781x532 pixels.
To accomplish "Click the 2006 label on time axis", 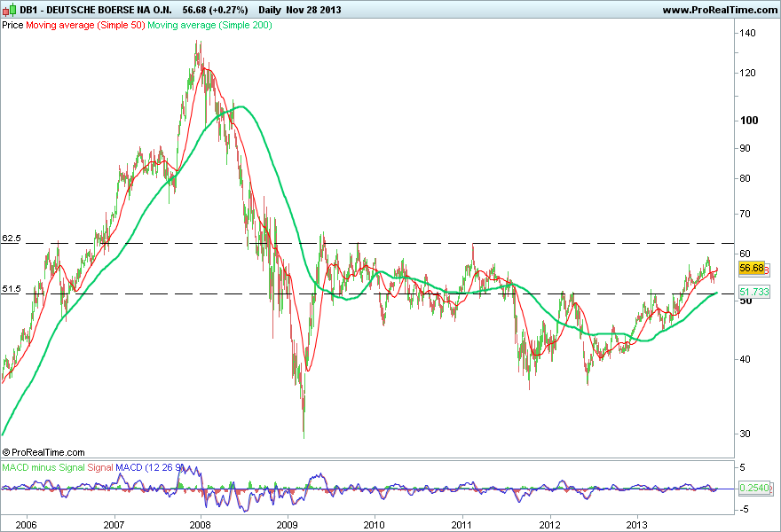I will pyautogui.click(x=26, y=525).
